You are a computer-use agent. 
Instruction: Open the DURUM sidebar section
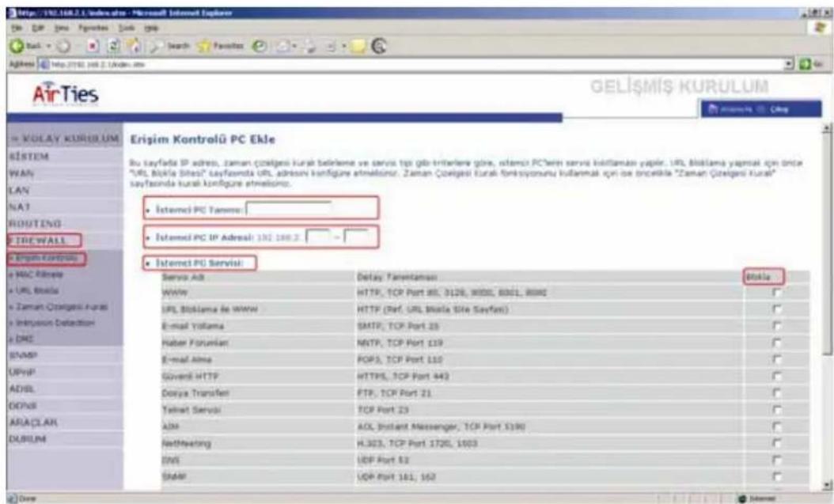click(28, 439)
